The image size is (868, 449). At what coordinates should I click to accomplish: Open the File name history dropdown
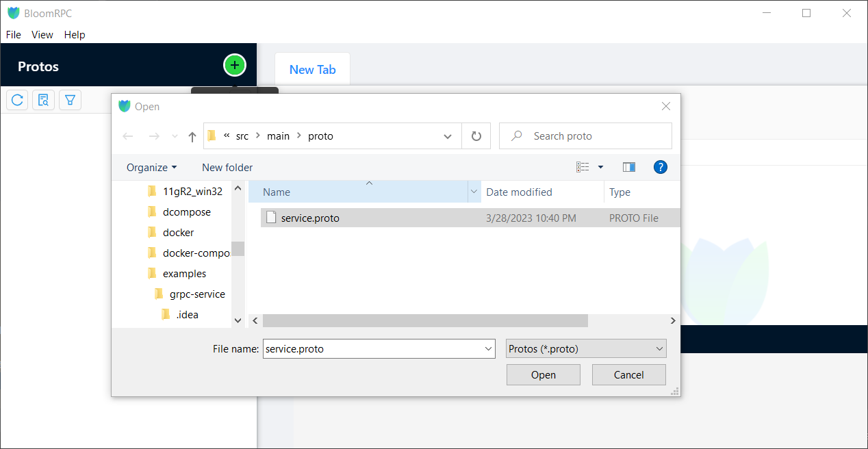pos(489,348)
